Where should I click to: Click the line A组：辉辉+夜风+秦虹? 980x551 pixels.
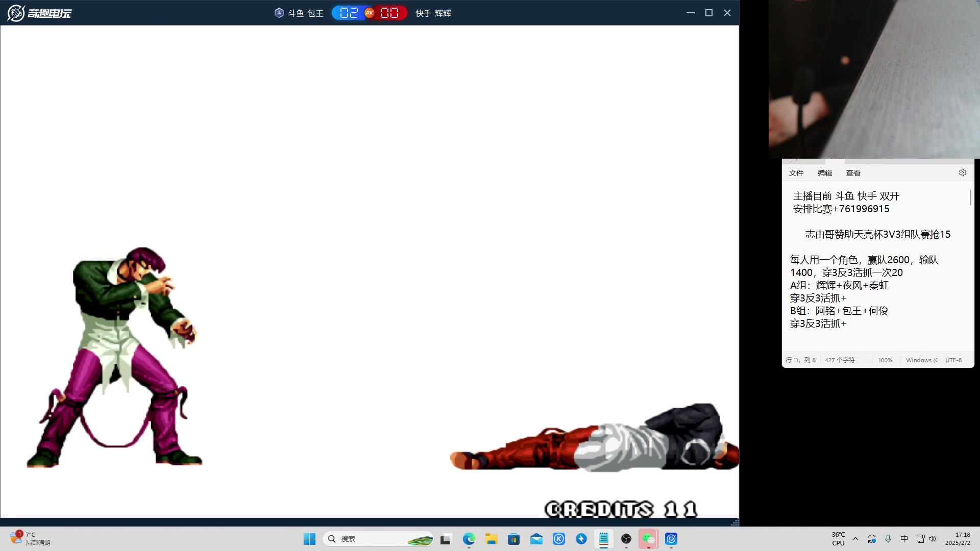tap(840, 285)
